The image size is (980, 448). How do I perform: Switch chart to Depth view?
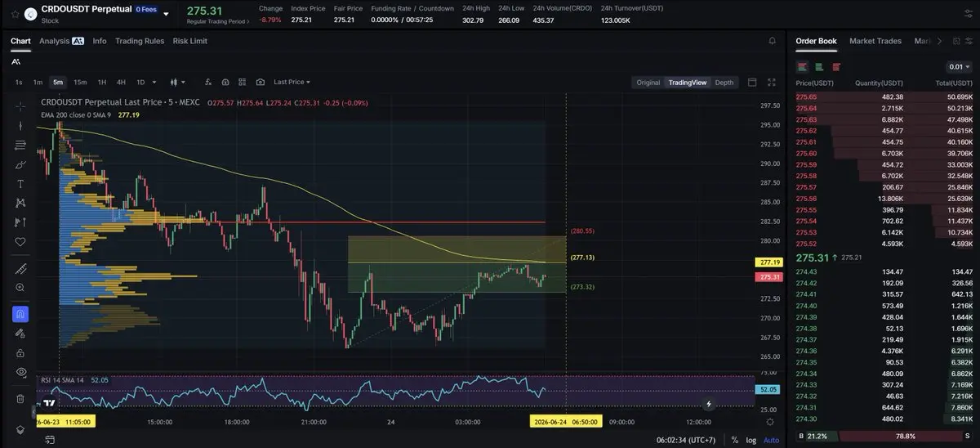[x=724, y=83]
